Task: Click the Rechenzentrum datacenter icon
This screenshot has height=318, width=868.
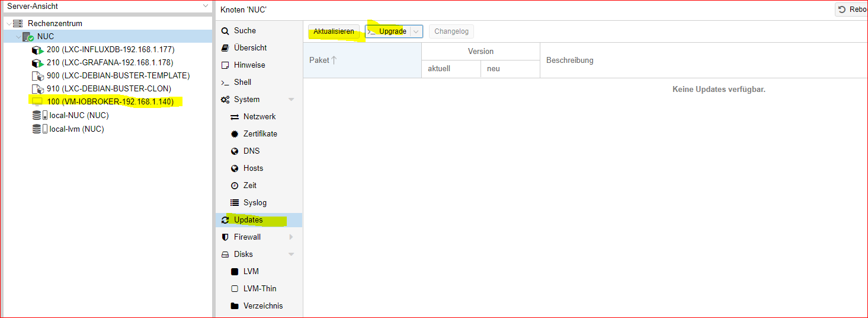Action: 18,24
